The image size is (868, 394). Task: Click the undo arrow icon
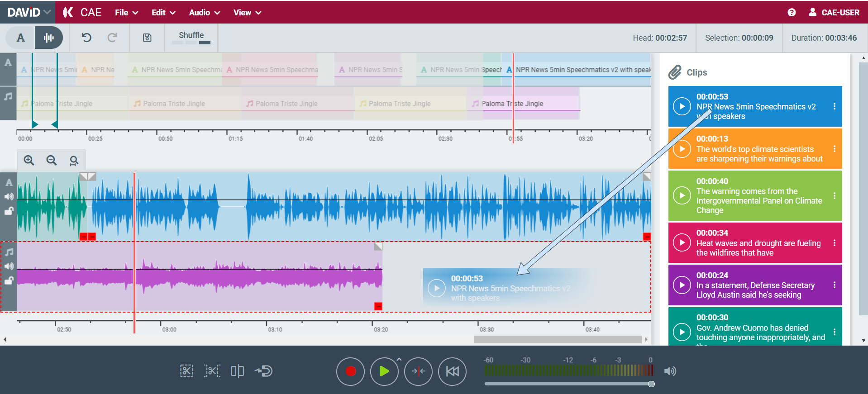pyautogui.click(x=86, y=38)
